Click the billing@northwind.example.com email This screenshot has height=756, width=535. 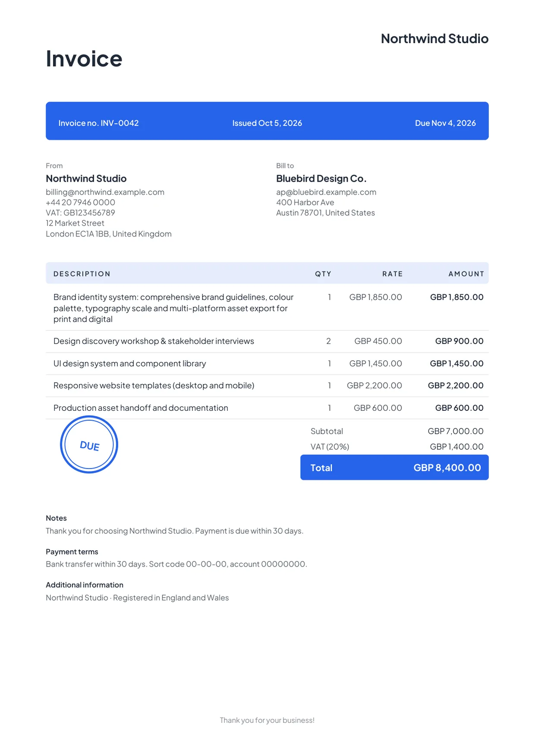click(x=105, y=192)
